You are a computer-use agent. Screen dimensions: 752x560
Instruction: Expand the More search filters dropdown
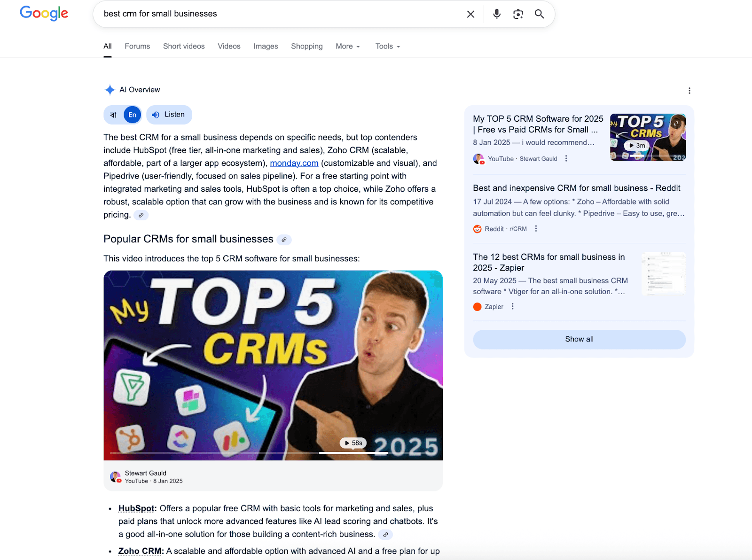(x=348, y=47)
